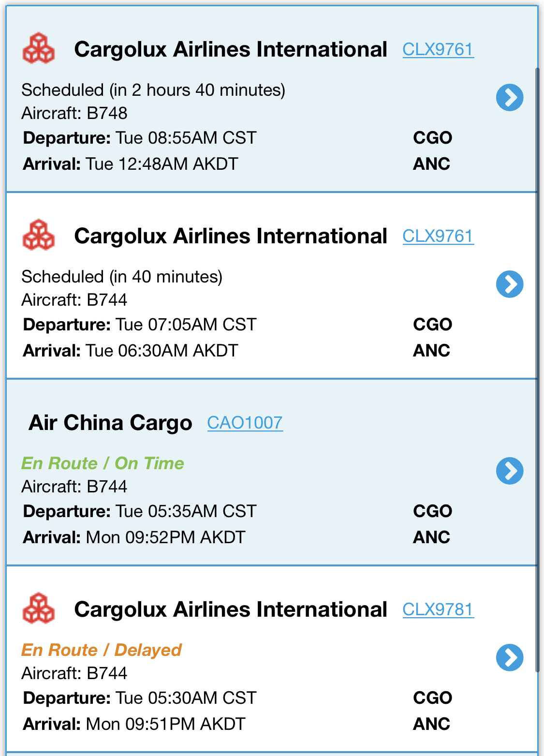Select the Air China Cargo airline name
Image resolution: width=544 pixels, height=756 pixels.
(x=111, y=423)
